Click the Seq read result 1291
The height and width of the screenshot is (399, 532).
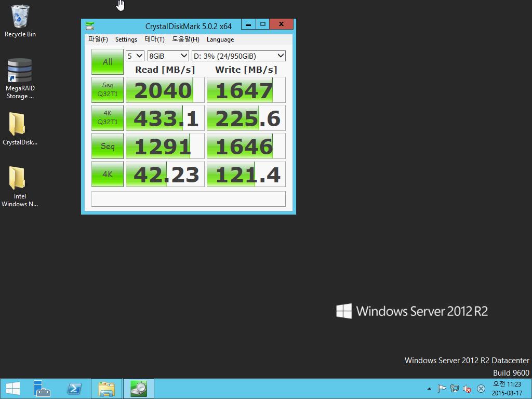click(x=165, y=146)
